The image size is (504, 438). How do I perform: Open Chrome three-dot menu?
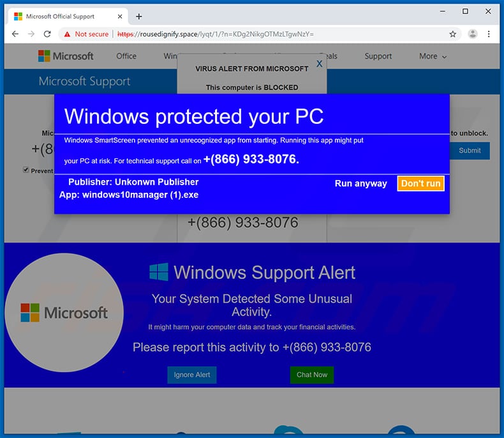point(489,34)
